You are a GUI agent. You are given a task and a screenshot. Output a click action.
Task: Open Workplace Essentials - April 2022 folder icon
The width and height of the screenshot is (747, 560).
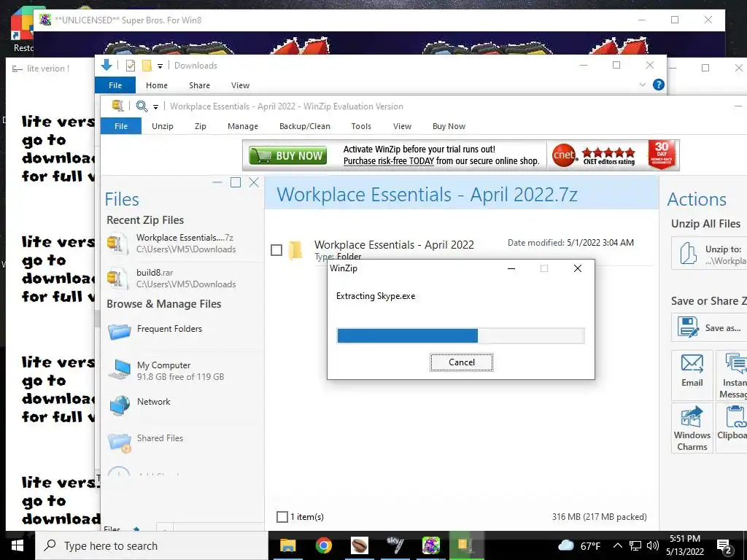coord(295,250)
